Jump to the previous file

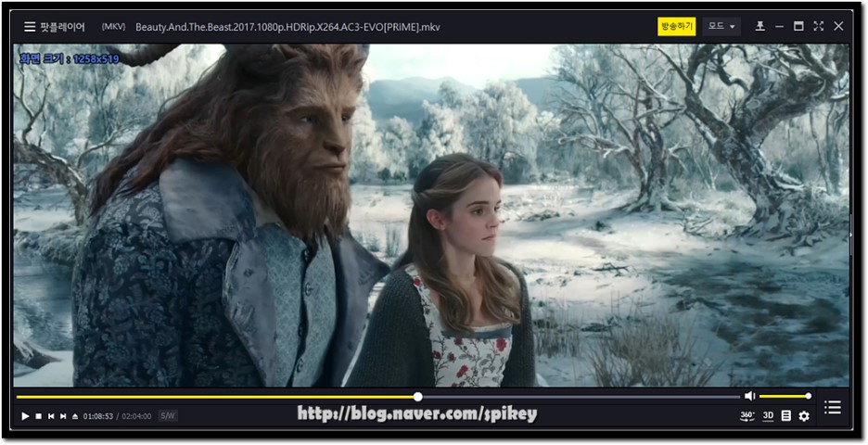(51, 416)
